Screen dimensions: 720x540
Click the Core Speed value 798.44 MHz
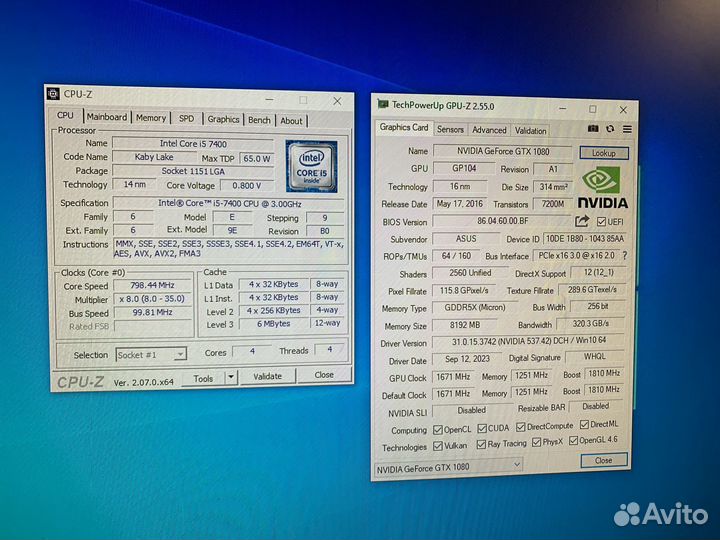[x=152, y=285]
